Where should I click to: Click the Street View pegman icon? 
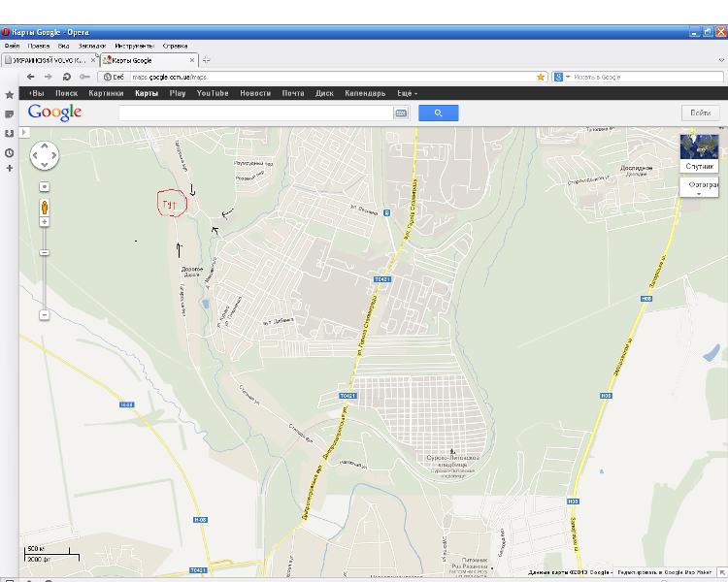tap(45, 207)
